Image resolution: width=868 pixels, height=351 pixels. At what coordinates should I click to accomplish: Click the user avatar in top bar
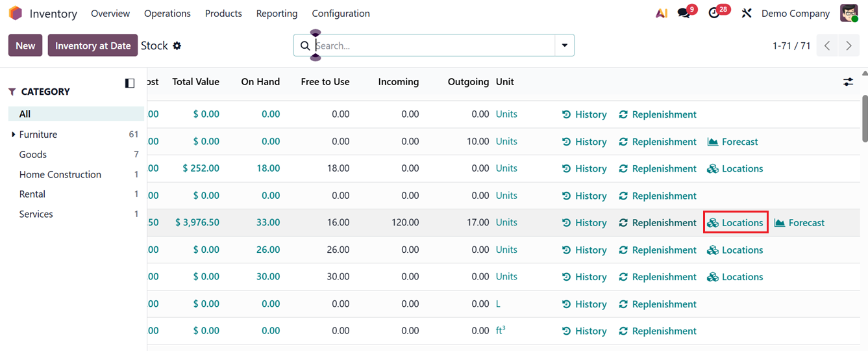[x=849, y=13]
